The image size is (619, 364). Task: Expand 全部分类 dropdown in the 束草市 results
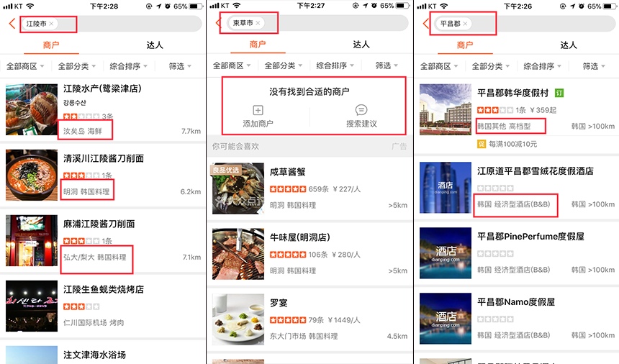[x=284, y=66]
